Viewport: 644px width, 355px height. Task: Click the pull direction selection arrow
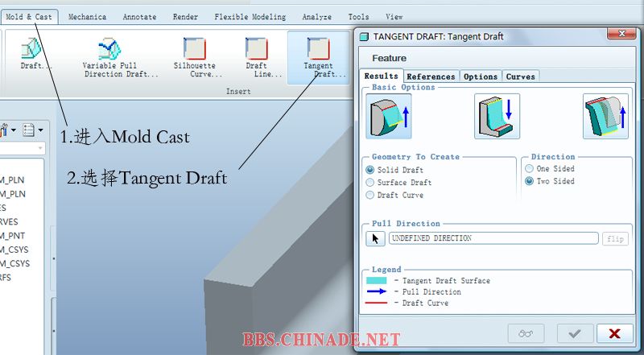tap(375, 238)
